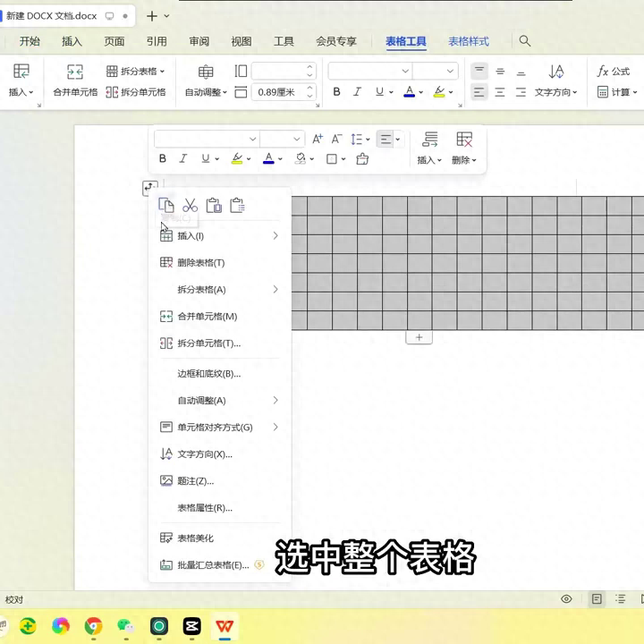This screenshot has width=644, height=644.
Task: Click the search magnifier icon in ribbon tabs
Action: click(525, 41)
